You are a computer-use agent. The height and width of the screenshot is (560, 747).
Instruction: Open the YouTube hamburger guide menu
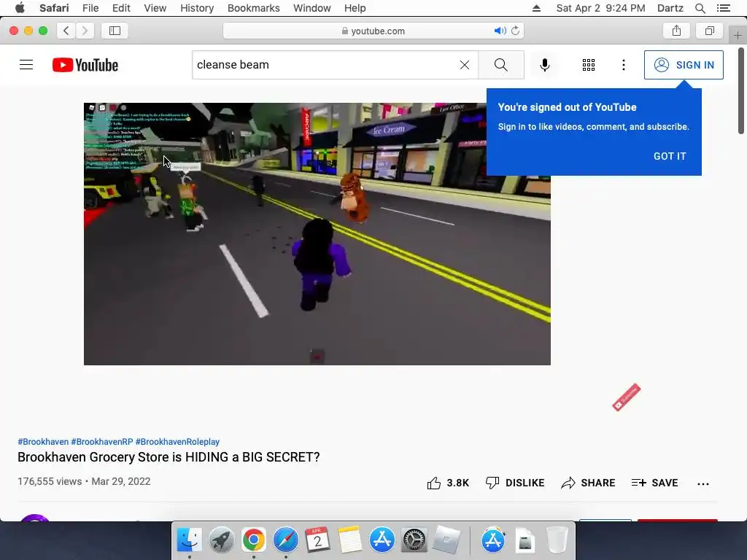pyautogui.click(x=26, y=65)
